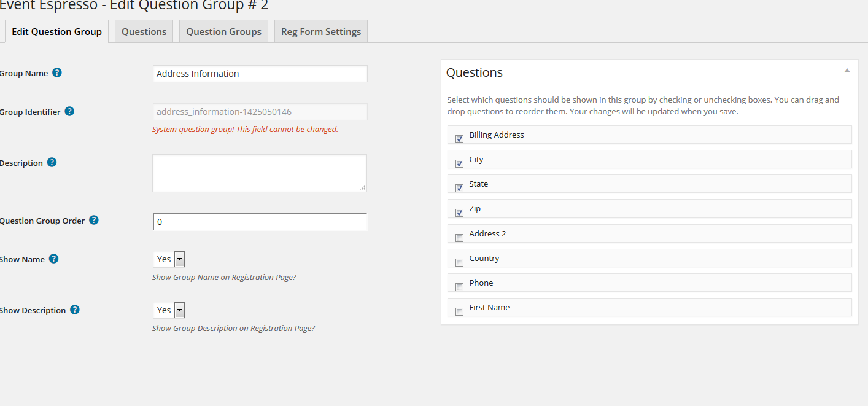This screenshot has width=868, height=406.
Task: Go to Reg Form Settings tab
Action: [x=320, y=31]
